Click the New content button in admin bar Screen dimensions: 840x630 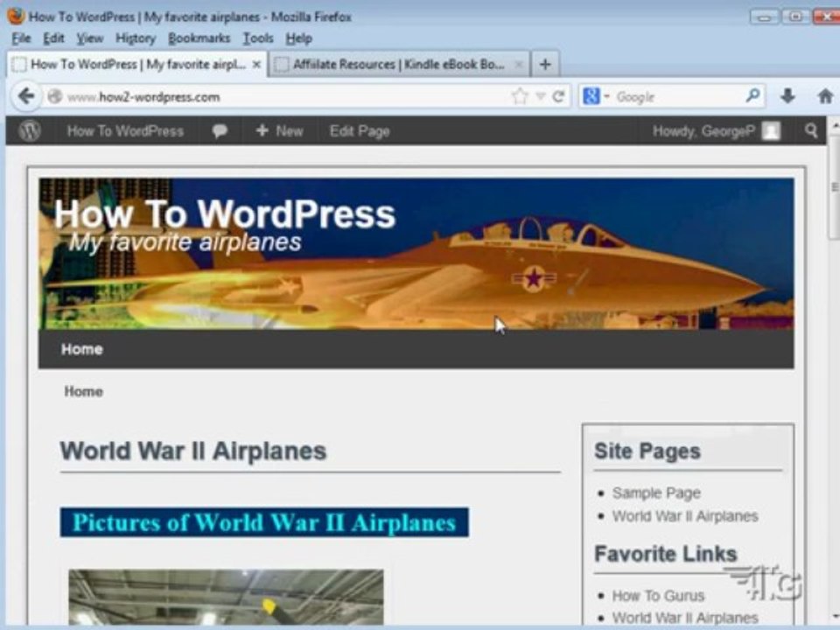279,130
